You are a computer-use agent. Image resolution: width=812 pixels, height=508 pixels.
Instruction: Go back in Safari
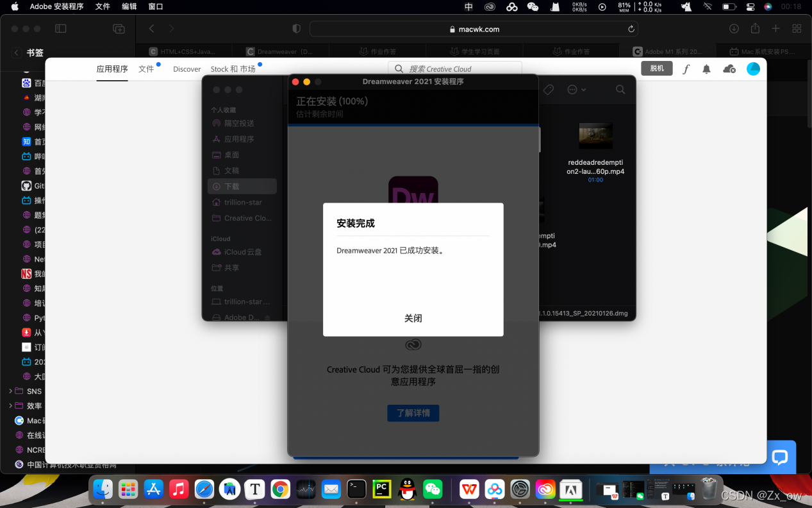pyautogui.click(x=152, y=29)
